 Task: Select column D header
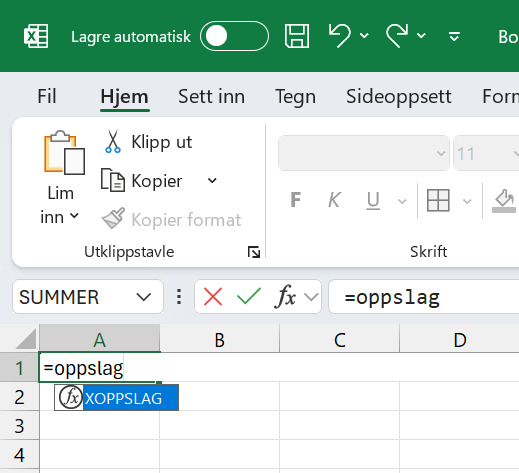(x=459, y=339)
